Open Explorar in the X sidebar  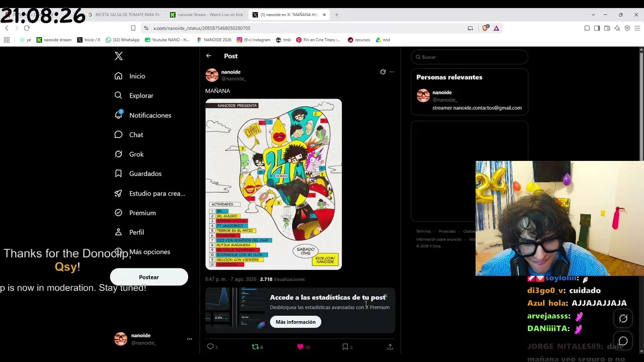click(x=134, y=96)
